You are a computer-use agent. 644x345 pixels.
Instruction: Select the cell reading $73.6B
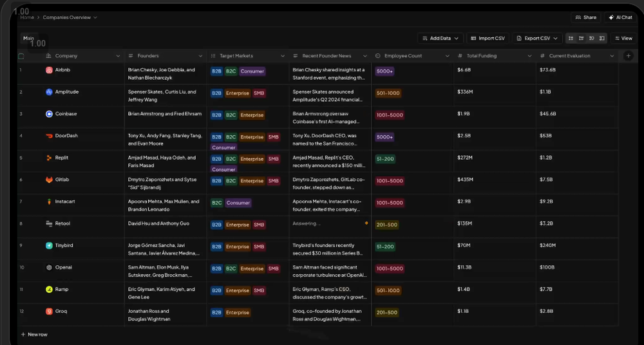(577, 73)
